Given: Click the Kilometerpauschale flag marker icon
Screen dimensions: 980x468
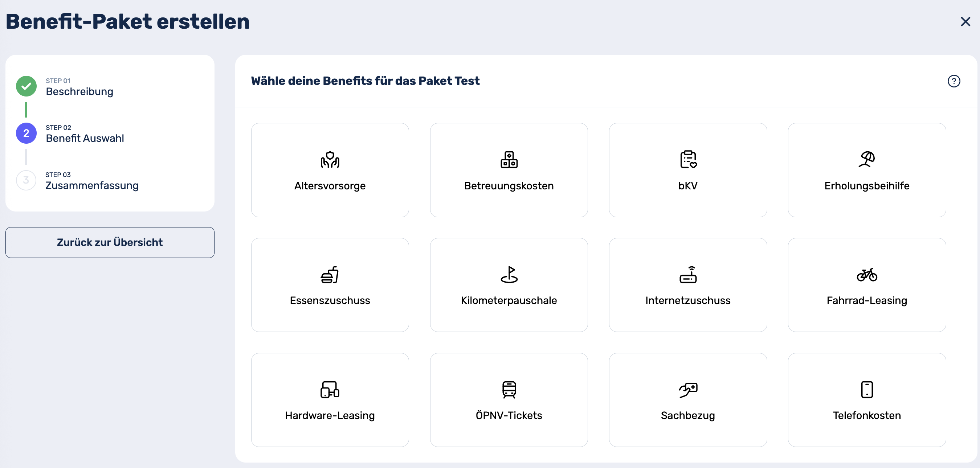Looking at the screenshot, I should pyautogui.click(x=509, y=275).
